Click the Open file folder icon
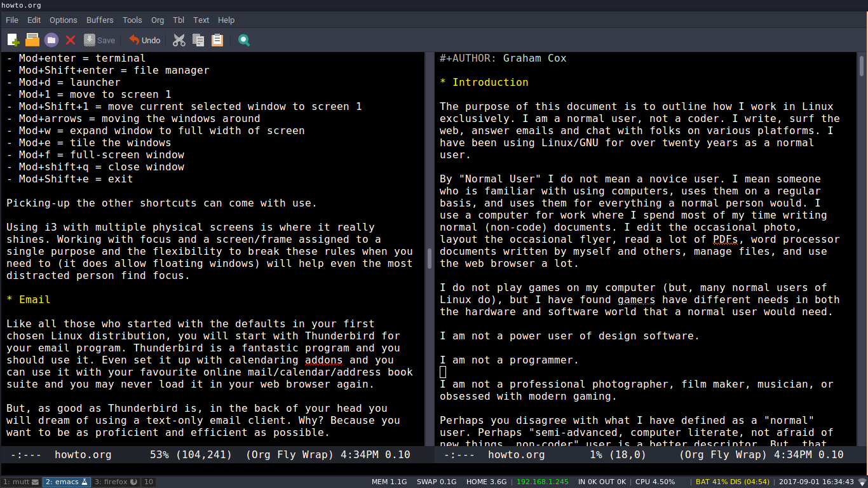868x488 pixels. click(32, 40)
